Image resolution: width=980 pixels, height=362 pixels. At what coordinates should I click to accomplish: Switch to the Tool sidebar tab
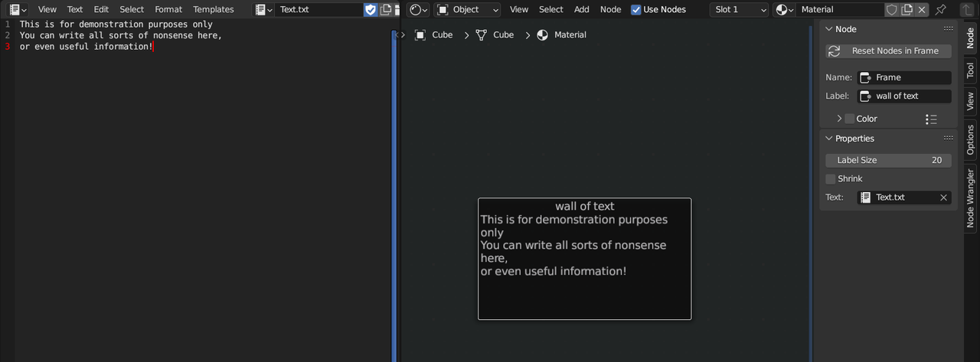[x=971, y=71]
